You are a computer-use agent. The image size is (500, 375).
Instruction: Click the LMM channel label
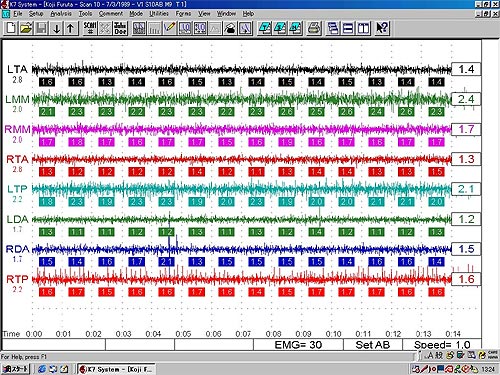tap(17, 99)
